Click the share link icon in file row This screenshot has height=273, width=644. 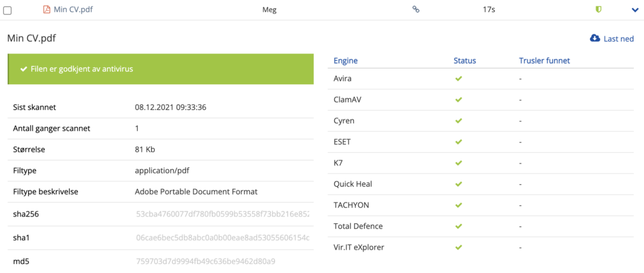pyautogui.click(x=415, y=9)
